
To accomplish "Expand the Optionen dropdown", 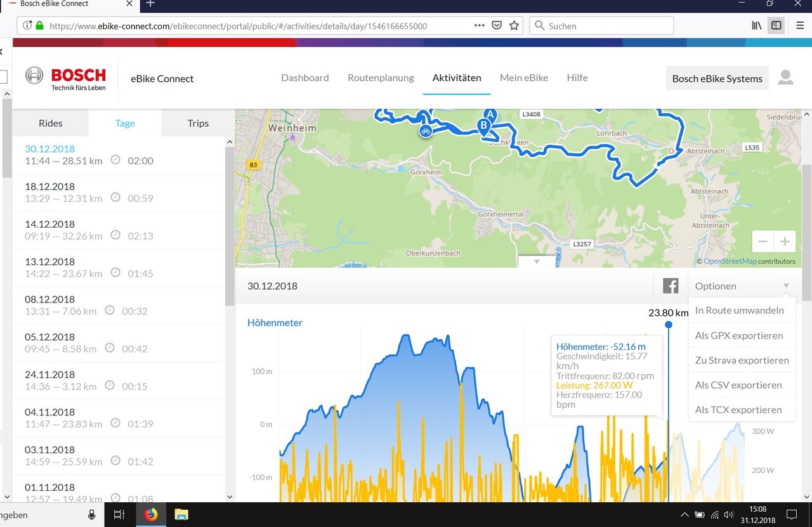I will coord(742,286).
